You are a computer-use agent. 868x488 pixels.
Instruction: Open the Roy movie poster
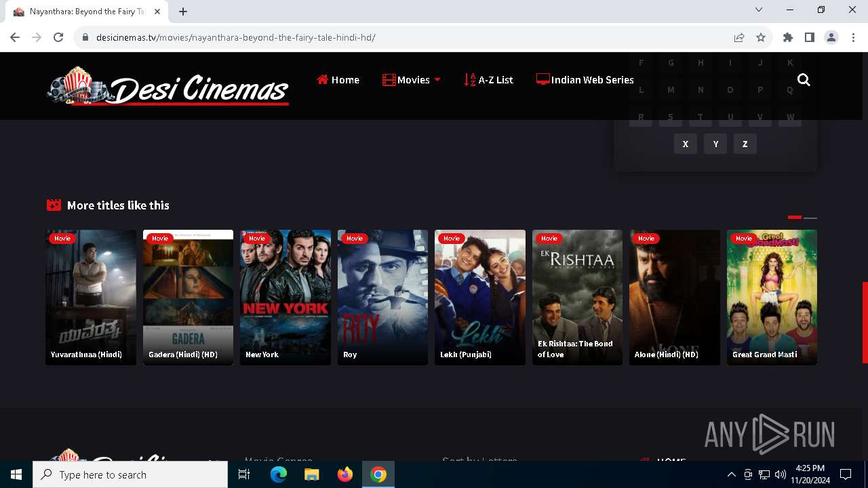382,298
